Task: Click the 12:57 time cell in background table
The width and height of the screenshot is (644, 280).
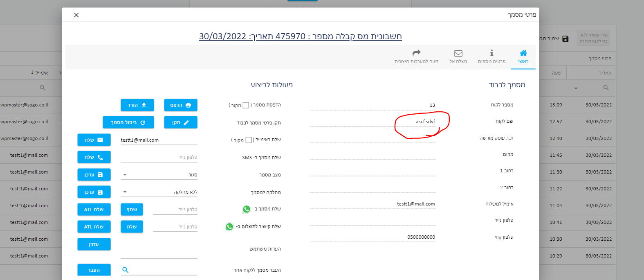Action: tap(556, 122)
